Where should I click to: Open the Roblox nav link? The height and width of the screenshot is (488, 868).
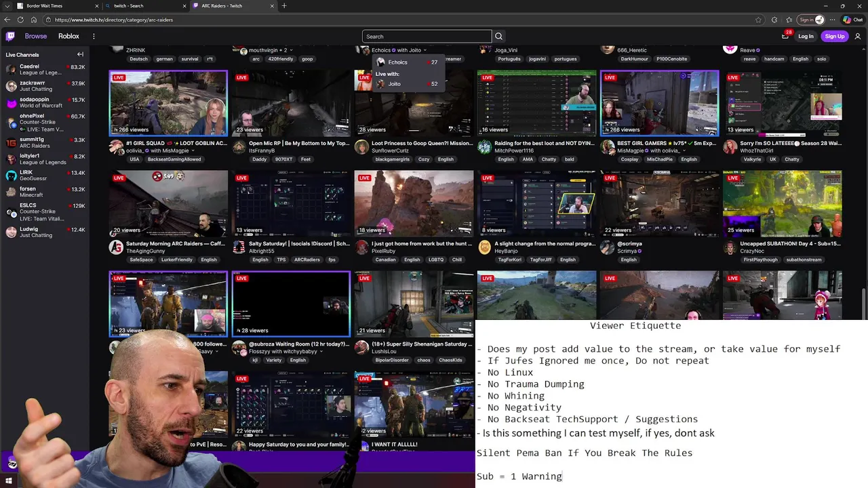click(68, 36)
